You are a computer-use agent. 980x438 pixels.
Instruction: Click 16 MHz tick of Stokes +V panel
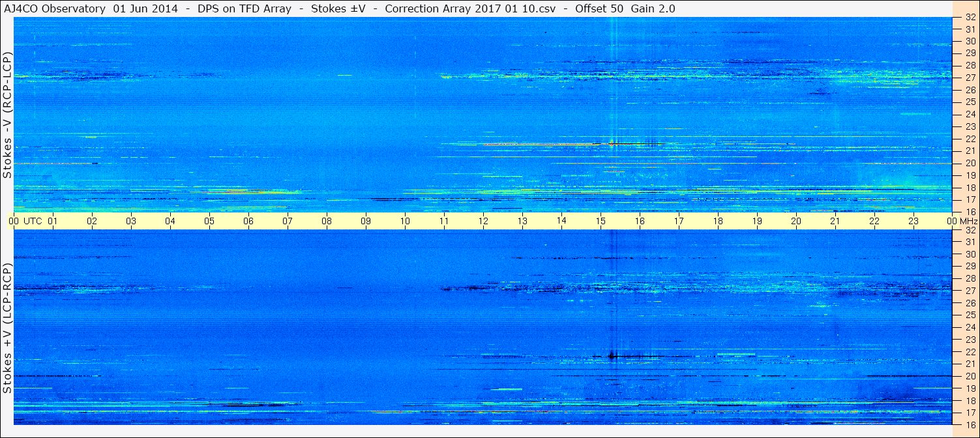[x=970, y=424]
